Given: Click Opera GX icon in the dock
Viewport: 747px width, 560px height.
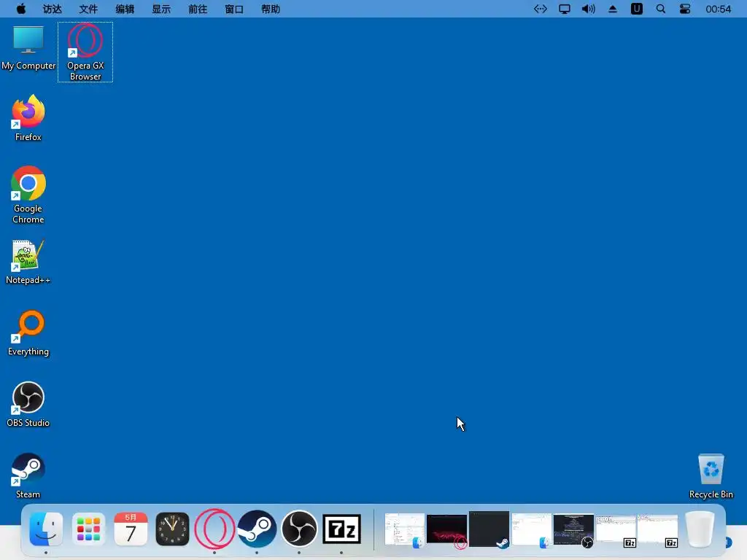Looking at the screenshot, I should 214,529.
